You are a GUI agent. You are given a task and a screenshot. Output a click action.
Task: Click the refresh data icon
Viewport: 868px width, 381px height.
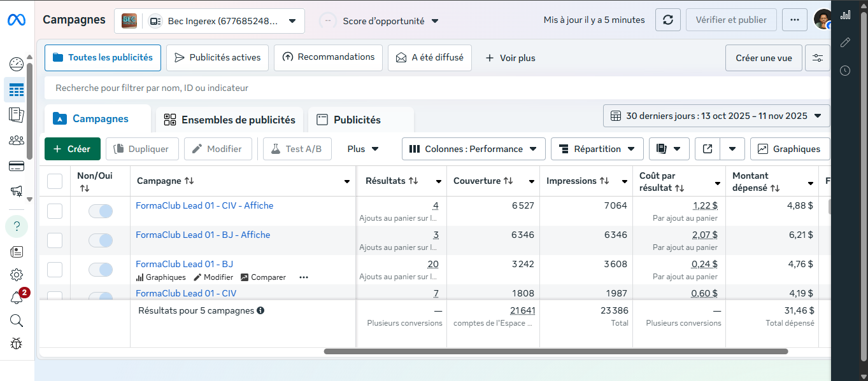(x=667, y=20)
